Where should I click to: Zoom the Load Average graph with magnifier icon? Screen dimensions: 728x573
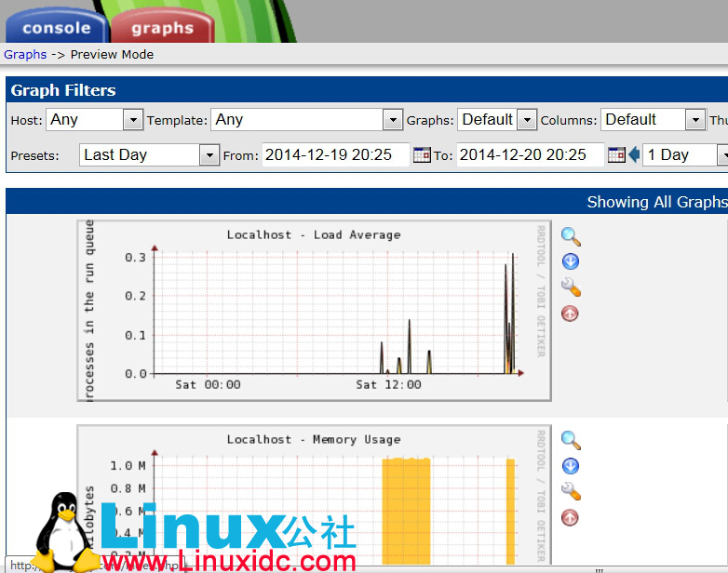click(x=571, y=236)
